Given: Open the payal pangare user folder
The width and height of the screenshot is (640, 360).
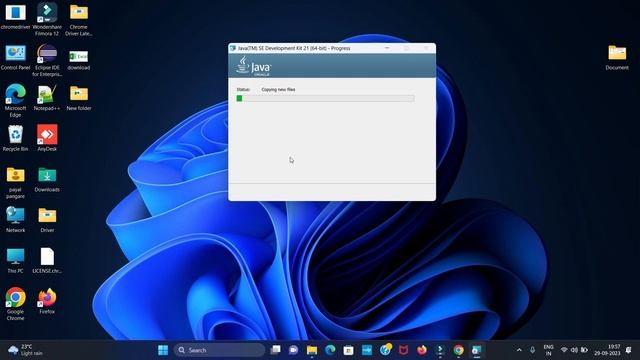Looking at the screenshot, I should pos(16,182).
